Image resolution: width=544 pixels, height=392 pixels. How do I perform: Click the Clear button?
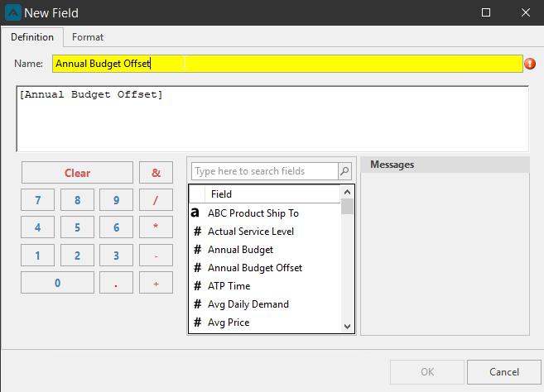(x=77, y=173)
